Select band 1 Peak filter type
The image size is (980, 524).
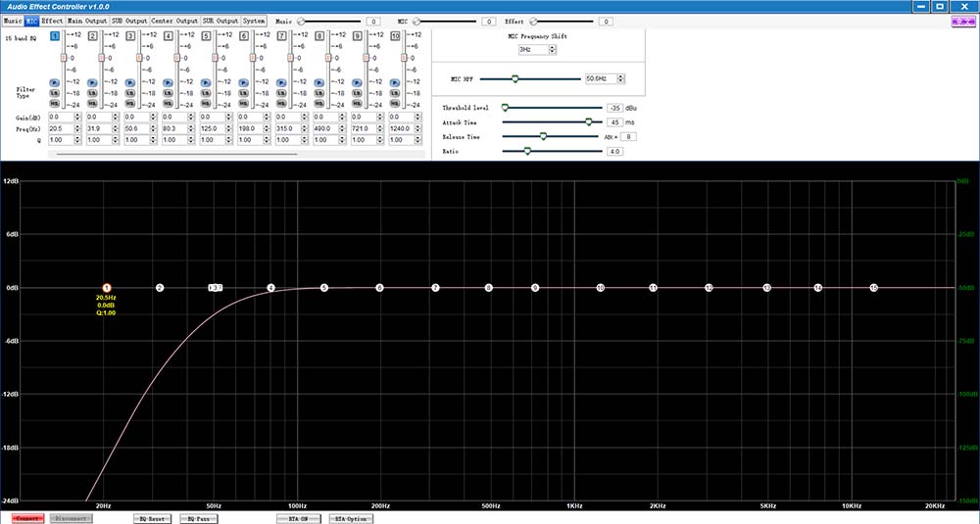click(54, 82)
